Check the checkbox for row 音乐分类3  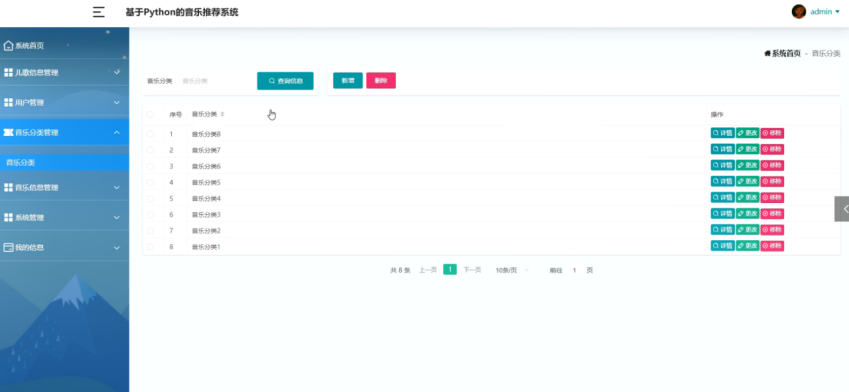(151, 214)
